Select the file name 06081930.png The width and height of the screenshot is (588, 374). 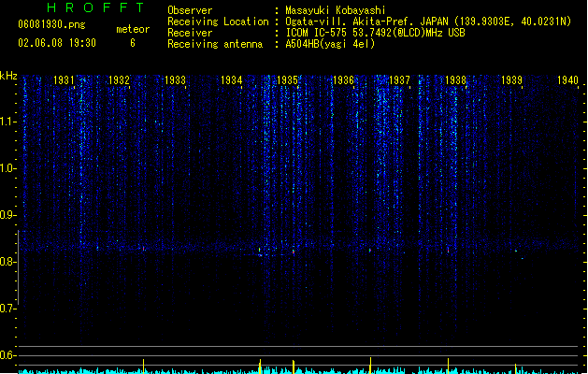[51, 24]
